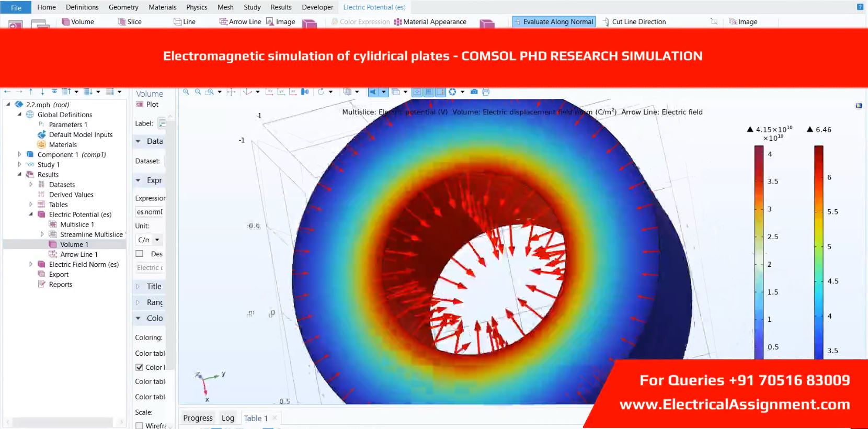Open the Results ribbon tab
868x429 pixels.
point(281,7)
